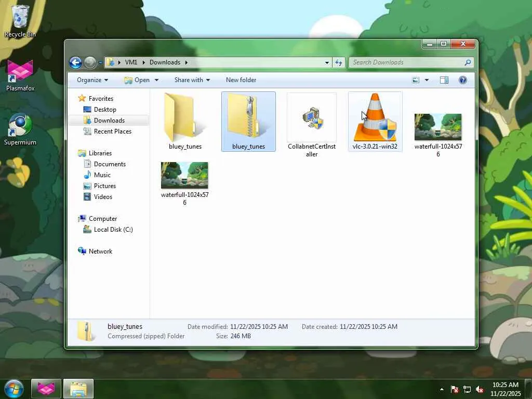The image size is (532, 399).
Task: Open the recent pages dropdown beside Forward
Action: pyautogui.click(x=100, y=63)
